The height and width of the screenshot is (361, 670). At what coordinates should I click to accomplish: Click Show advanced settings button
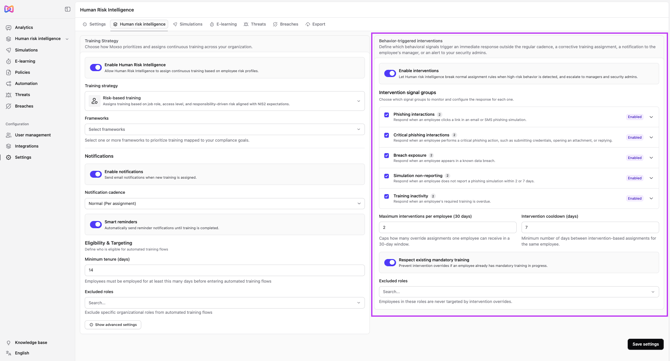[113, 325]
